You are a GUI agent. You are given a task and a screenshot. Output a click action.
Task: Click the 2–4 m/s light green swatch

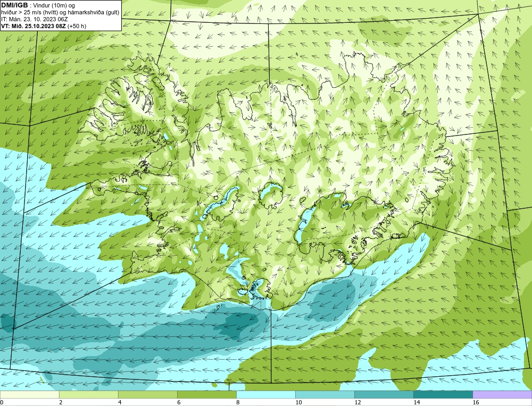tap(88, 394)
